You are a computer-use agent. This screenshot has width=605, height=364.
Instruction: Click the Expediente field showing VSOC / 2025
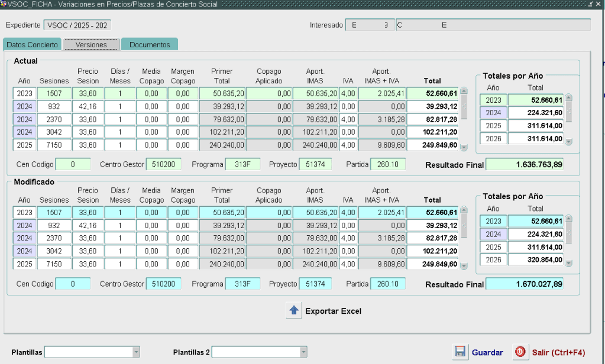77,25
